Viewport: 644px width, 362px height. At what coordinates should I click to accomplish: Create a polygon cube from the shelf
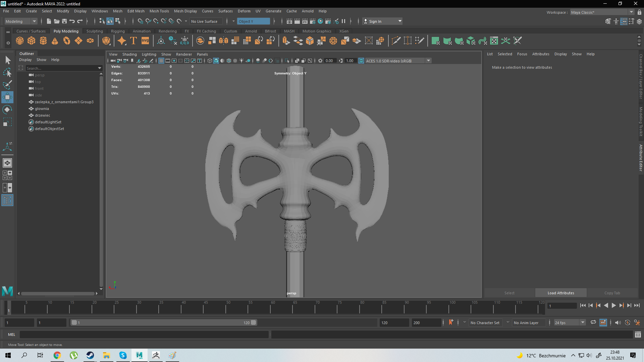pos(32,41)
